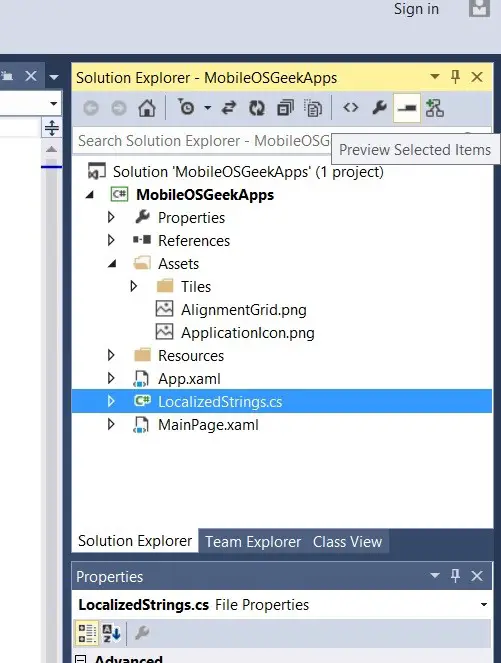Close the editor document tab
The height and width of the screenshot is (663, 501).
click(30, 76)
